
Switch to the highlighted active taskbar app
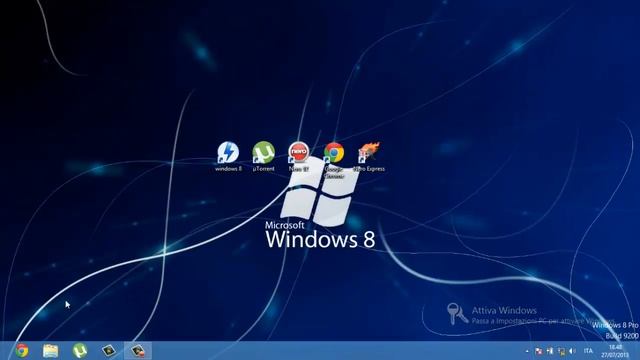[138, 351]
